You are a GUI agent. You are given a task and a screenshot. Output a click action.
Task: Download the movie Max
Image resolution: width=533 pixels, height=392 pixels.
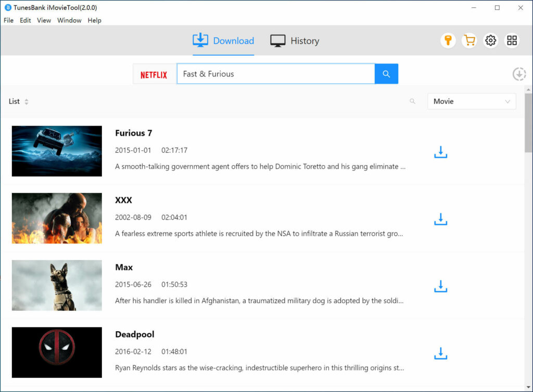point(440,286)
